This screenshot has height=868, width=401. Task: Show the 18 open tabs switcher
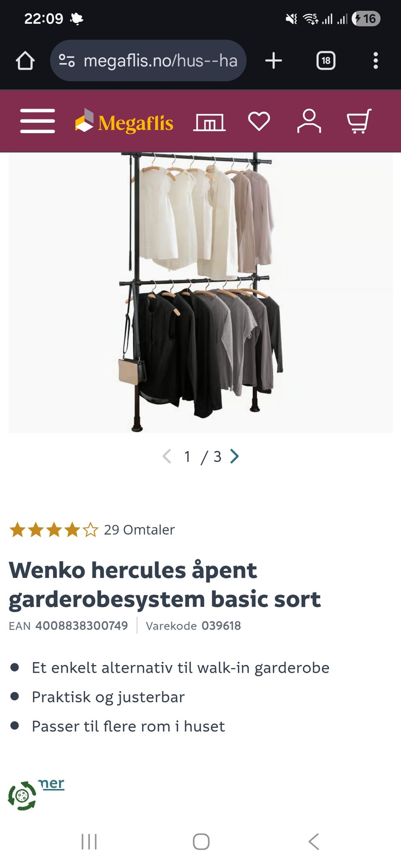326,61
